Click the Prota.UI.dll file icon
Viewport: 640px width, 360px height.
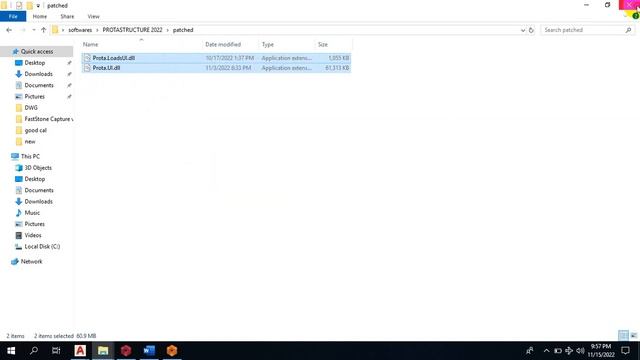[x=87, y=68]
